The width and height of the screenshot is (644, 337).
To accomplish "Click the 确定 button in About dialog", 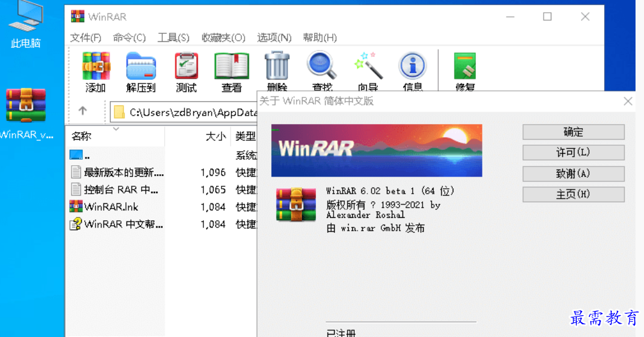I will click(573, 132).
